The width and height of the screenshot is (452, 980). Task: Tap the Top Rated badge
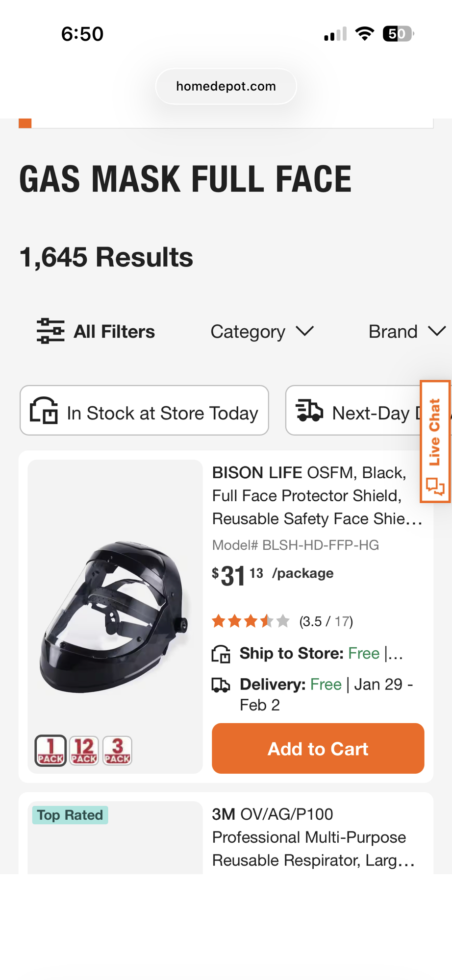coord(70,815)
